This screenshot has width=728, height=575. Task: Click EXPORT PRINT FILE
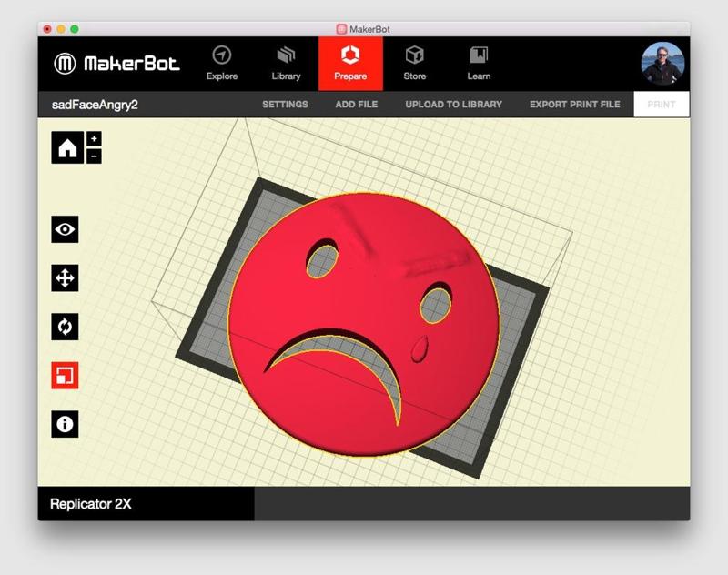pyautogui.click(x=575, y=105)
